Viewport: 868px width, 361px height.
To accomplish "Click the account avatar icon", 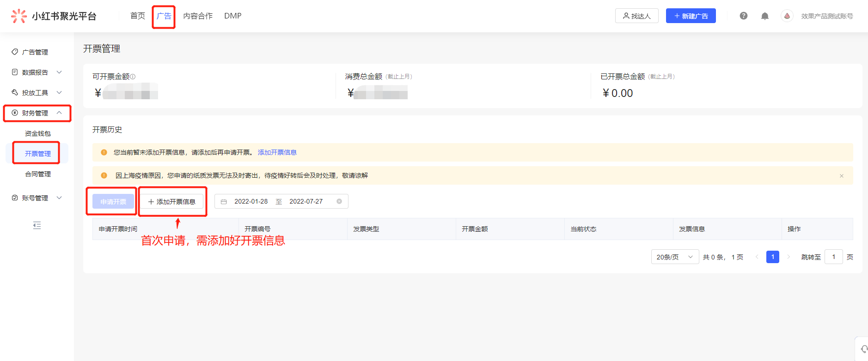I will click(x=787, y=16).
